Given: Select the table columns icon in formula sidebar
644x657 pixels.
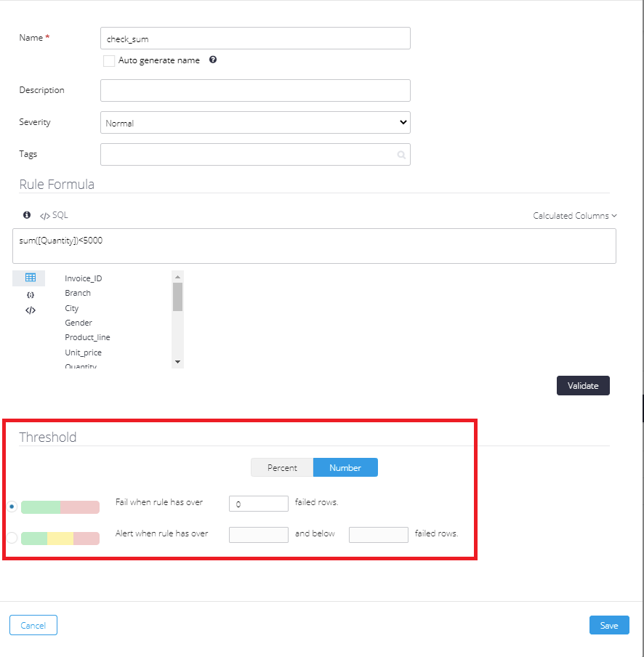Looking at the screenshot, I should coord(28,278).
